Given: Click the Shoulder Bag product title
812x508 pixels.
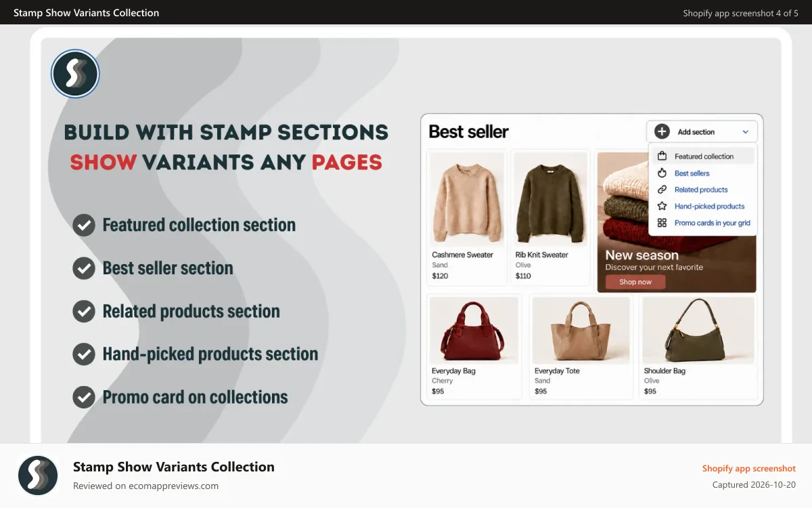Looking at the screenshot, I should pyautogui.click(x=664, y=371).
